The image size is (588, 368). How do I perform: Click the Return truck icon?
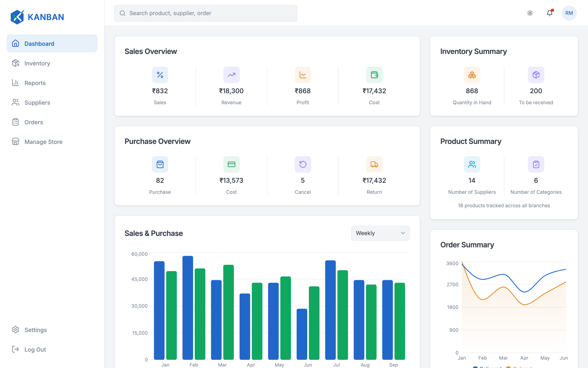tap(374, 164)
